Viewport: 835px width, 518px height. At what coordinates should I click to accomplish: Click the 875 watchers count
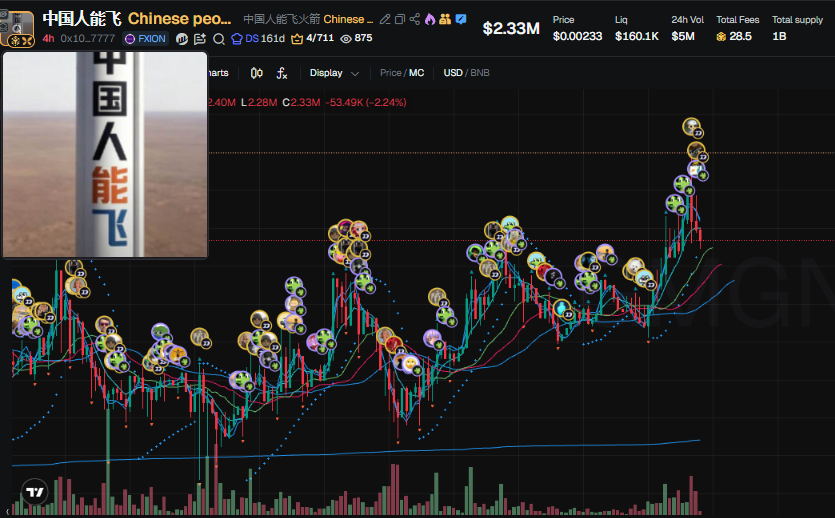363,38
